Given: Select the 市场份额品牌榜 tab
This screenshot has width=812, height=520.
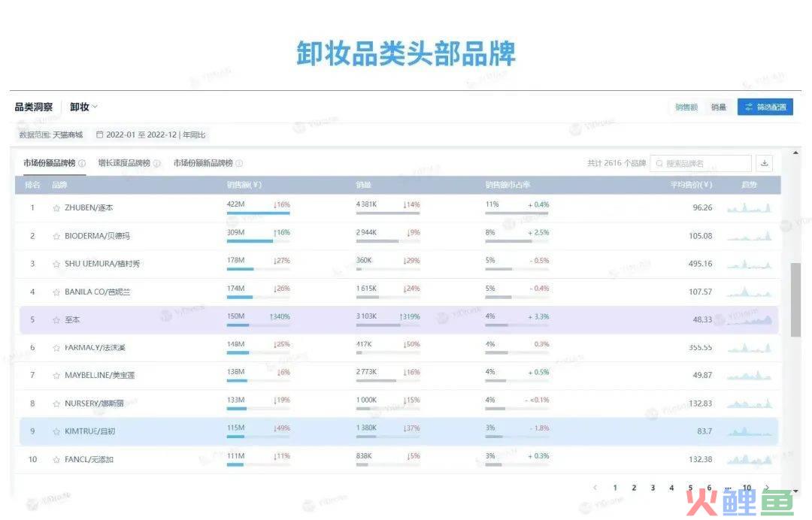Looking at the screenshot, I should tap(50, 163).
